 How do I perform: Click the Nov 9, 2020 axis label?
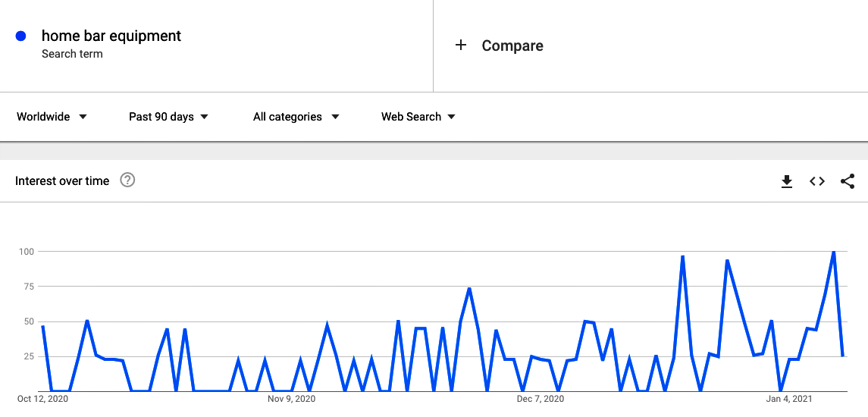pyautogui.click(x=291, y=399)
